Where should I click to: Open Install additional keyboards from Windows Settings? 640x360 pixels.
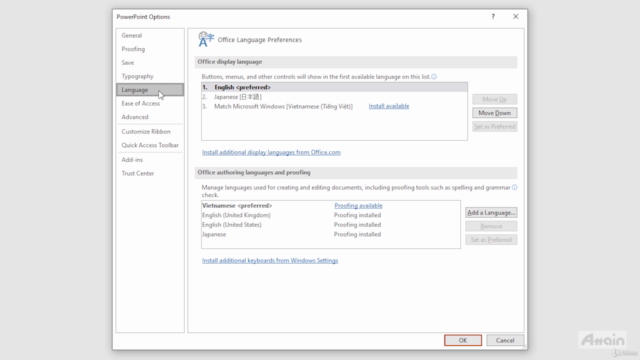(270, 260)
